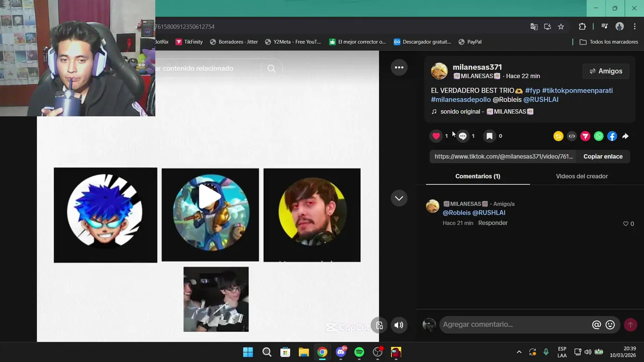This screenshot has height=362, width=644.
Task: Open the picture-in-picture player icon
Action: [x=379, y=325]
